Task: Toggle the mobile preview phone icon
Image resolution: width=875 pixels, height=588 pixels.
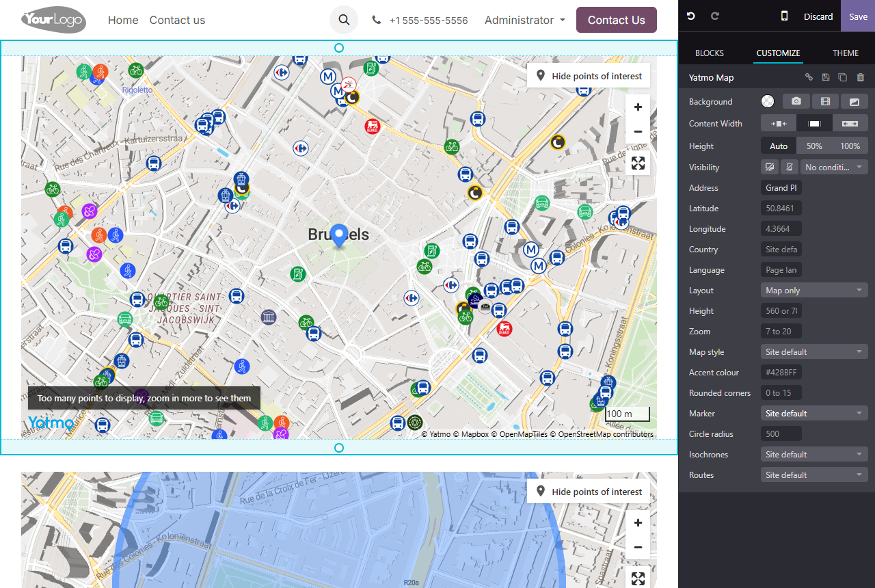Action: (x=784, y=16)
